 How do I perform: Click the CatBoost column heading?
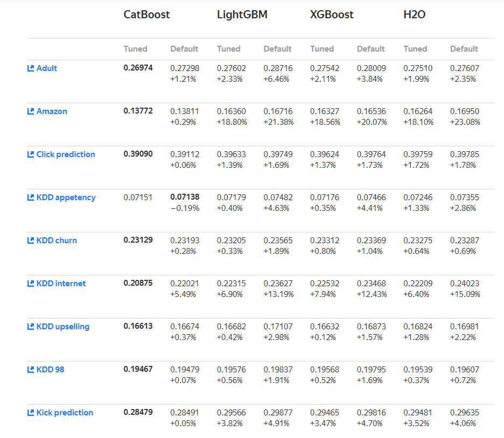[x=146, y=15]
